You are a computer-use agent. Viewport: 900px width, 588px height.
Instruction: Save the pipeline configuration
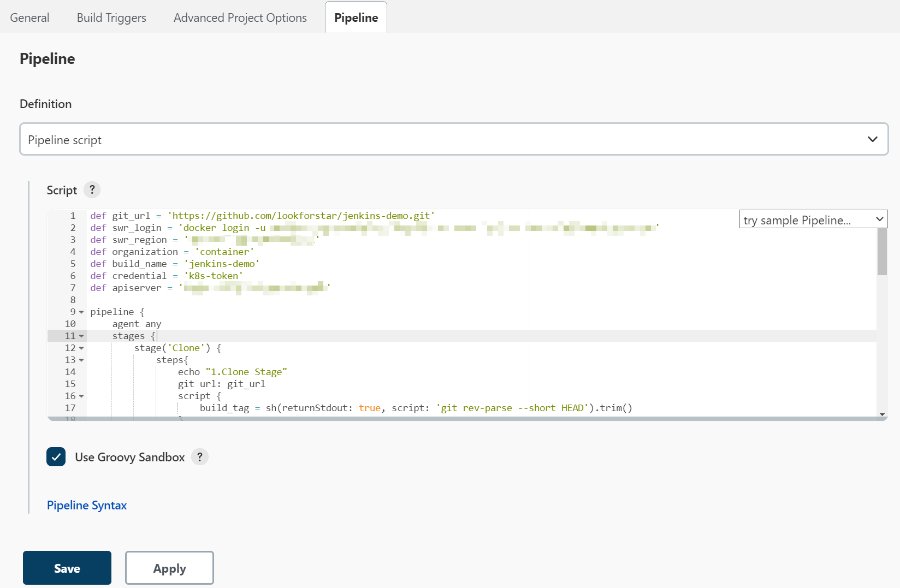pyautogui.click(x=67, y=568)
